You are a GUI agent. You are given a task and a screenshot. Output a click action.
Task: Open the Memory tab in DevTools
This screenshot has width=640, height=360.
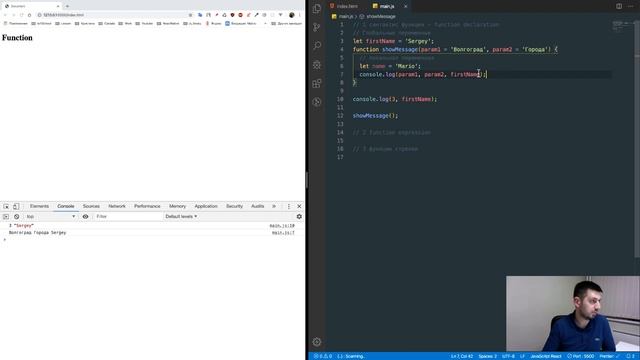click(178, 207)
